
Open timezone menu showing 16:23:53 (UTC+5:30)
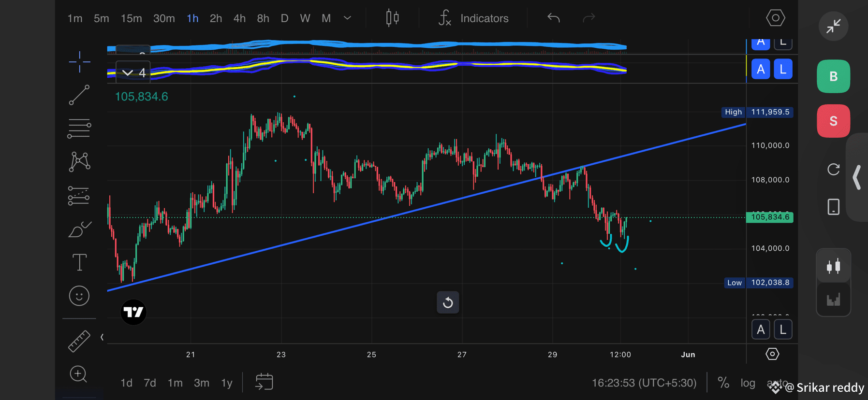pos(644,383)
